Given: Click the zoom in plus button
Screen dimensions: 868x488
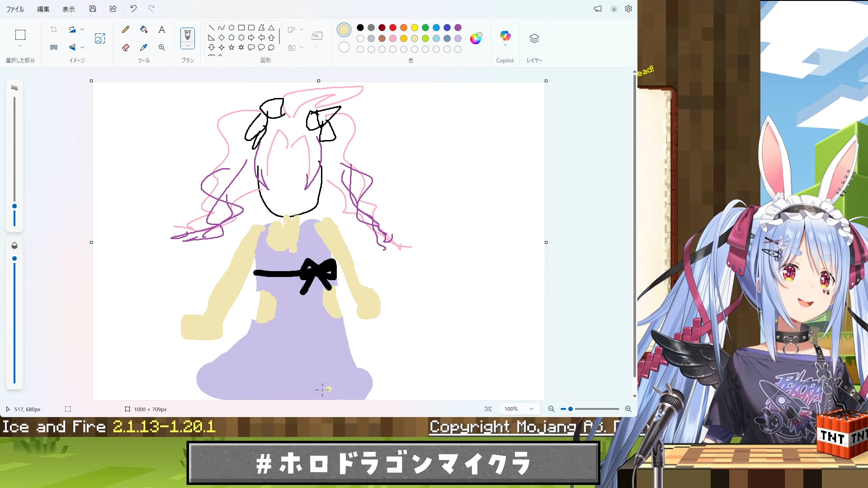Looking at the screenshot, I should 628,409.
